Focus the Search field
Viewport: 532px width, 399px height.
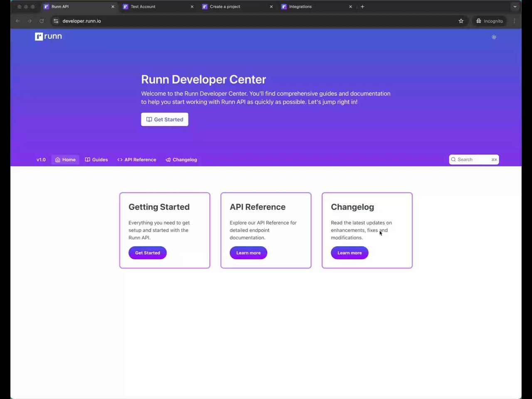(474, 160)
